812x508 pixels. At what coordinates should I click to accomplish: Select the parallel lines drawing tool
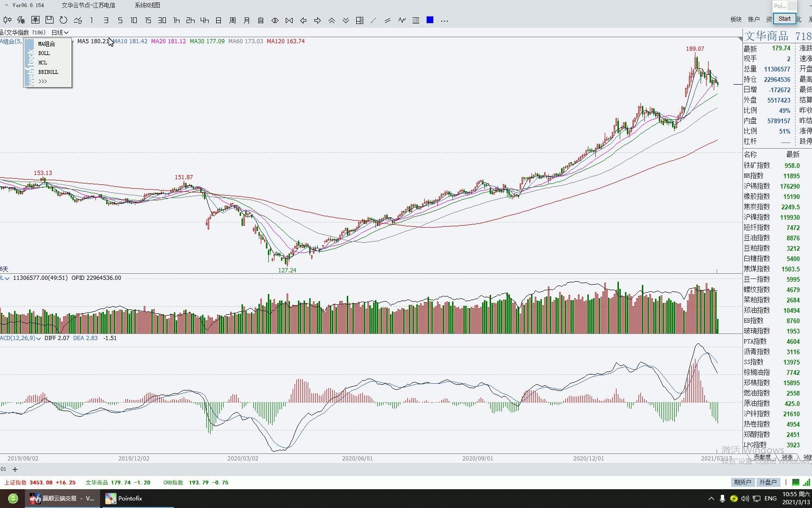pyautogui.click(x=388, y=20)
